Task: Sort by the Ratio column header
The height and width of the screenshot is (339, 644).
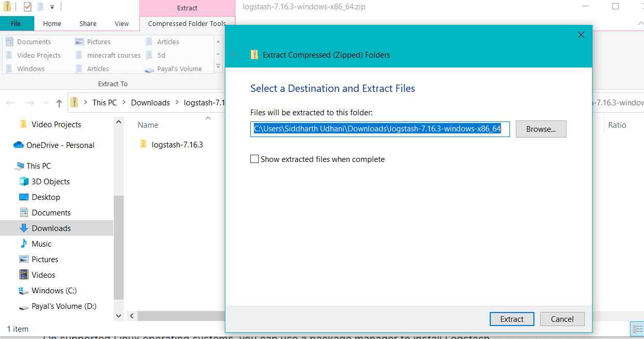Action: [x=617, y=125]
